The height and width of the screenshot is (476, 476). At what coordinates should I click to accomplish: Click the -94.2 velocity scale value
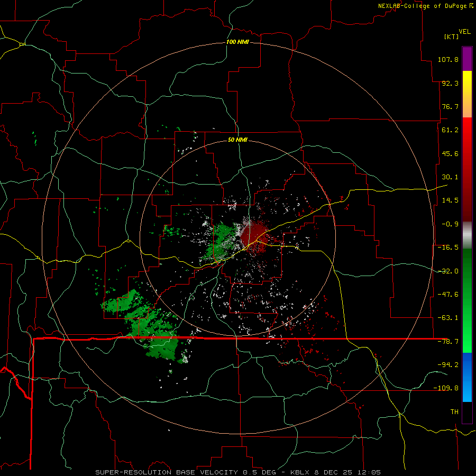pyautogui.click(x=448, y=364)
